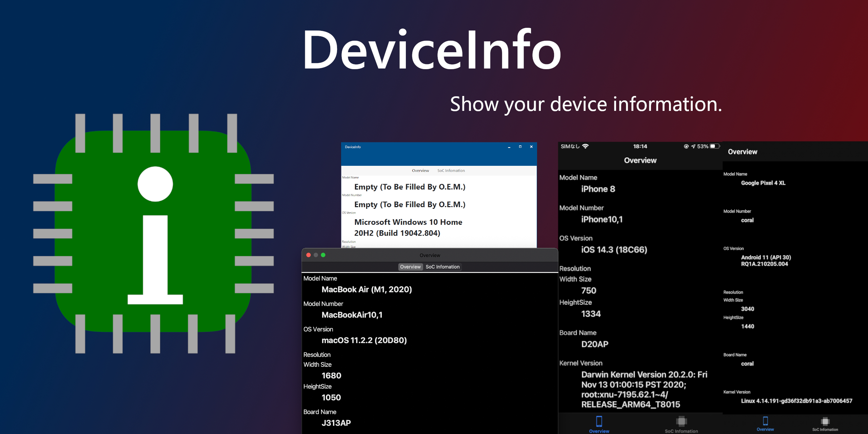Click Darwin Kernel Version text on iPhone

644,390
